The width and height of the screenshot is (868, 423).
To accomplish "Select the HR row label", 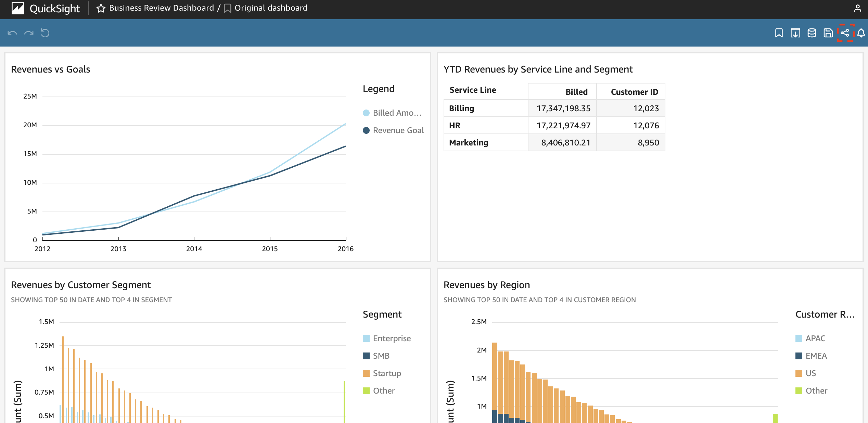I will pos(455,126).
